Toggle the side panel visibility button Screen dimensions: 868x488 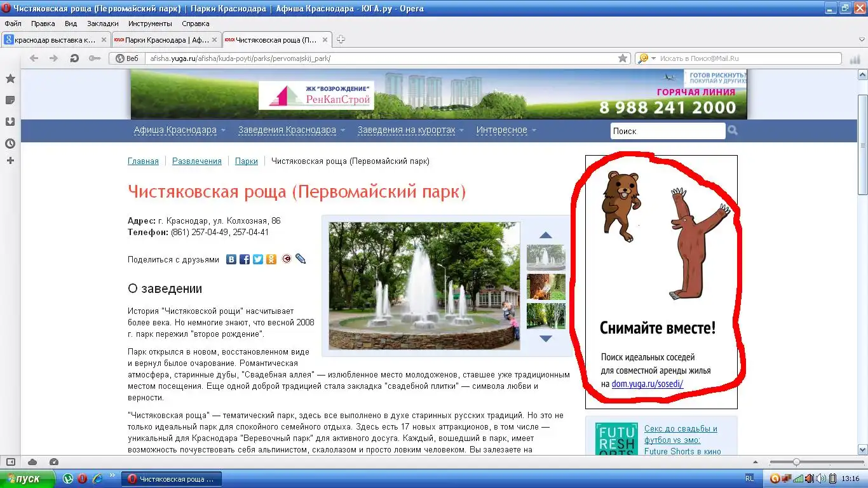pos(10,462)
